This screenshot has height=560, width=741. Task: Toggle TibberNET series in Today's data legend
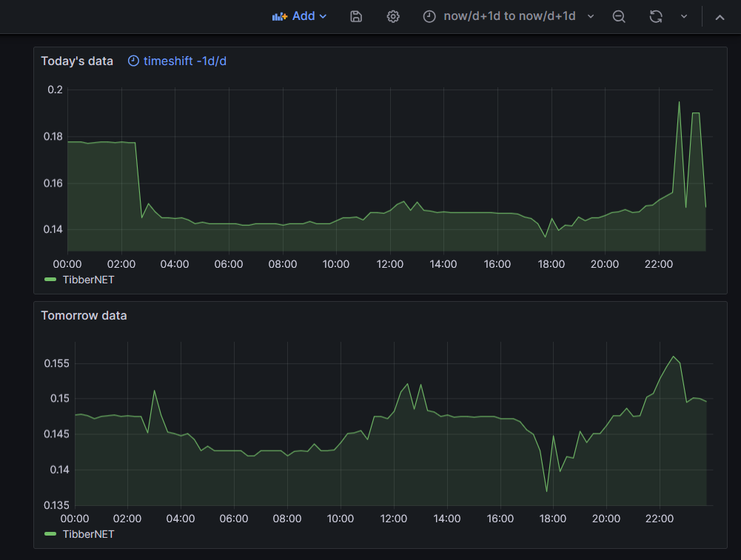point(88,280)
